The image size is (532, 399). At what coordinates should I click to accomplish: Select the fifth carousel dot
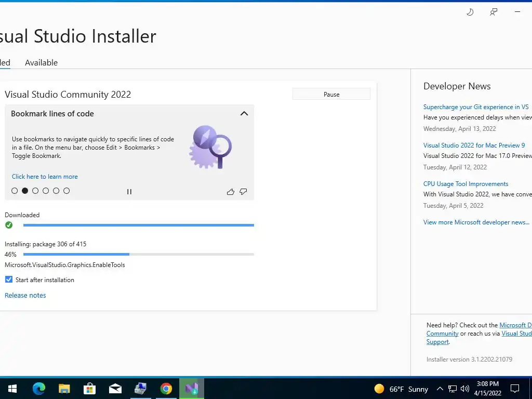click(x=56, y=191)
